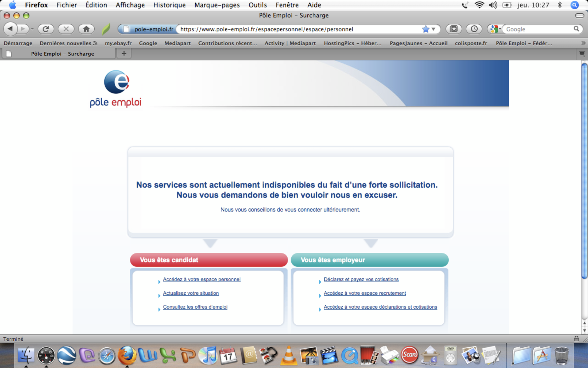The width and height of the screenshot is (588, 368).
Task: Open URL bar dropdown arrow beside star
Action: [434, 29]
